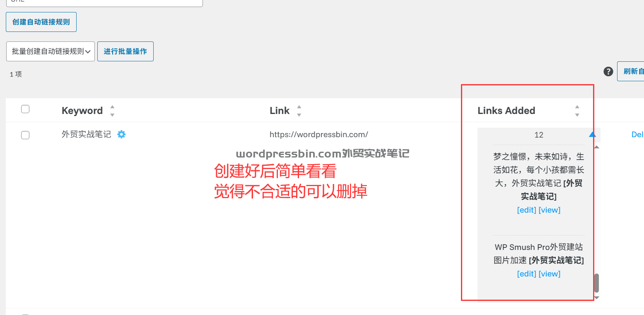Click view link under WP Smush Pro post
The height and width of the screenshot is (315, 644).
click(x=550, y=274)
